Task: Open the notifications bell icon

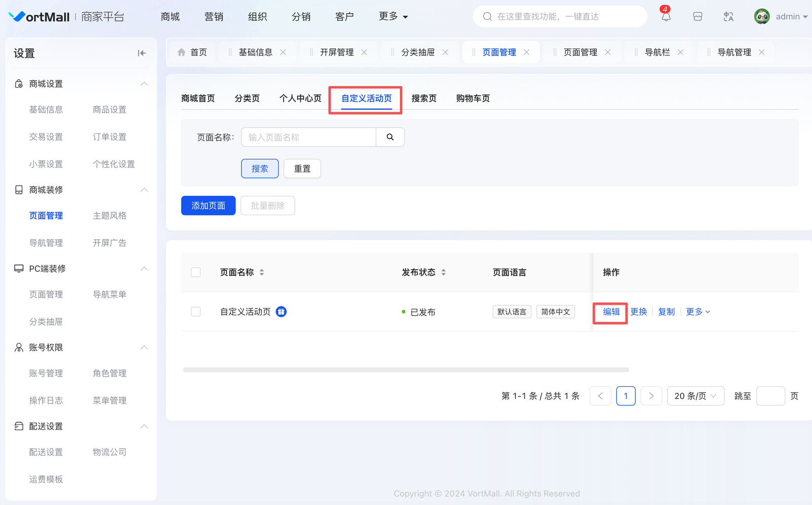Action: point(666,17)
